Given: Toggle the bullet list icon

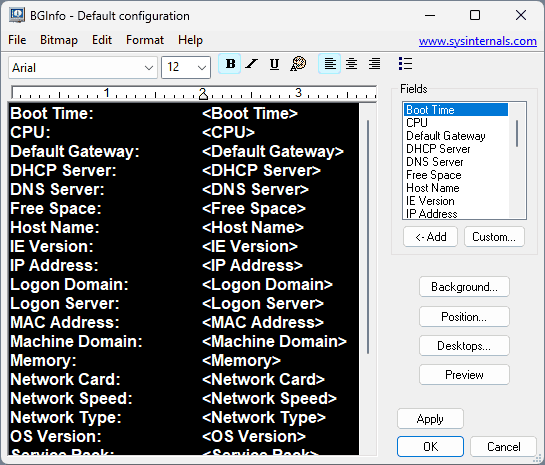Looking at the screenshot, I should click(405, 64).
